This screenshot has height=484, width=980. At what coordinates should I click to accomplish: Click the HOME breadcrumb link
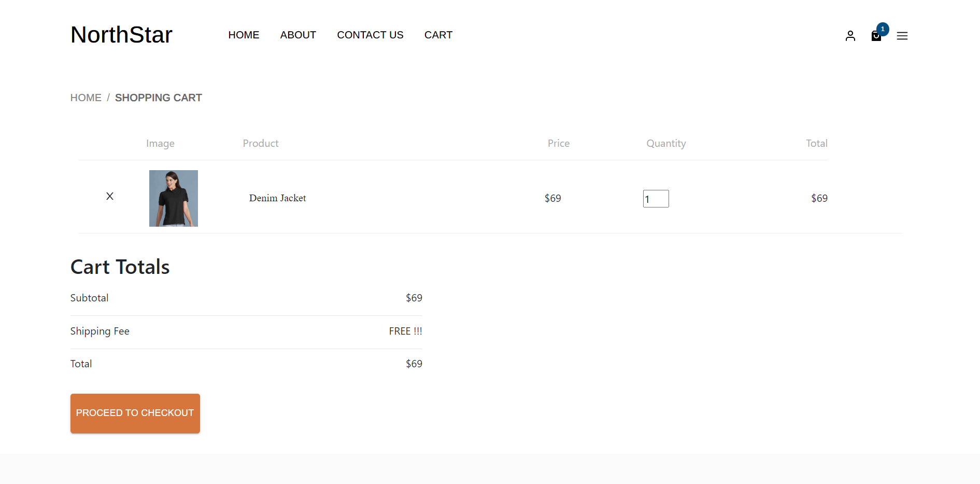point(86,98)
